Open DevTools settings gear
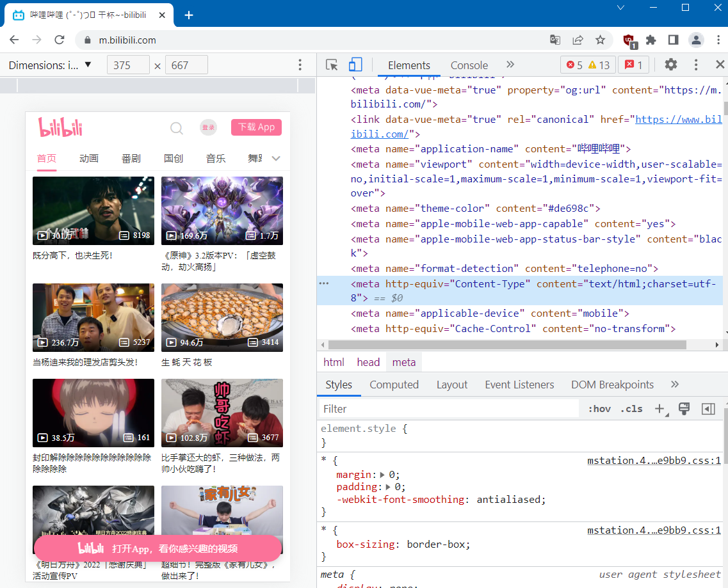The height and width of the screenshot is (588, 728). [671, 65]
